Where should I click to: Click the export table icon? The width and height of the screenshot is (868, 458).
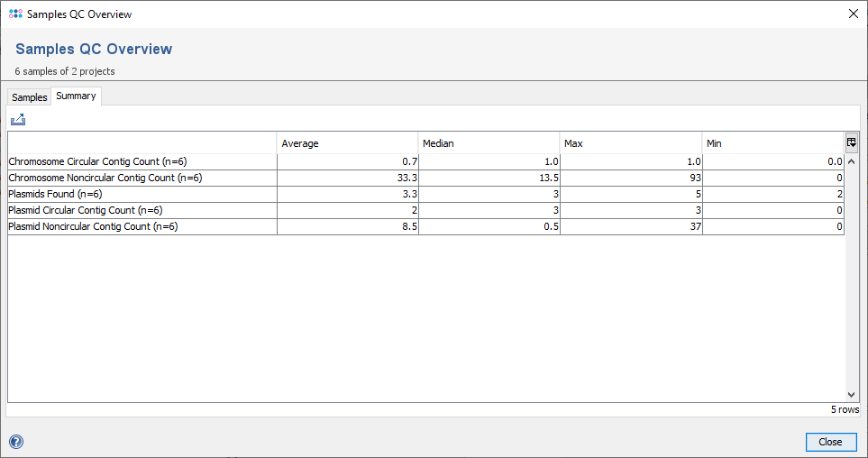click(18, 119)
